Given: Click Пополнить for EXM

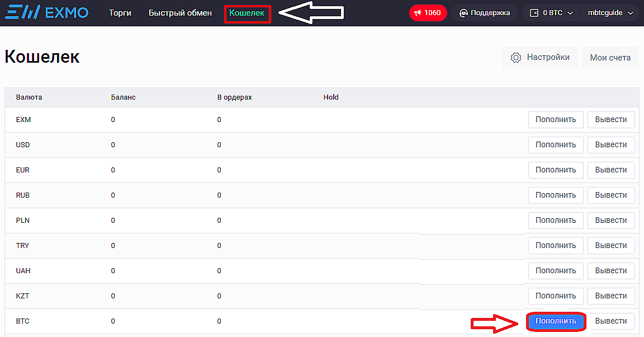Looking at the screenshot, I should click(x=556, y=120).
